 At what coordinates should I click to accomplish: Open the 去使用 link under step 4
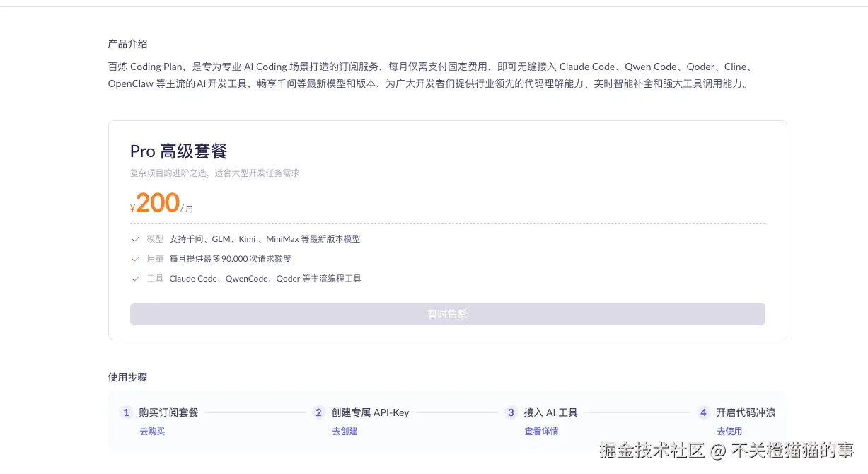click(x=729, y=431)
